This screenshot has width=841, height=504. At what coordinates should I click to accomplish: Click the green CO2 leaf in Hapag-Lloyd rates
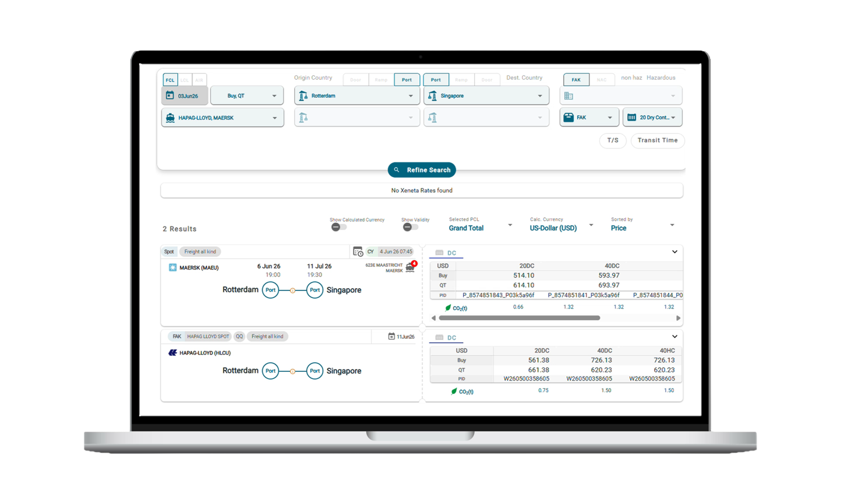[454, 392]
